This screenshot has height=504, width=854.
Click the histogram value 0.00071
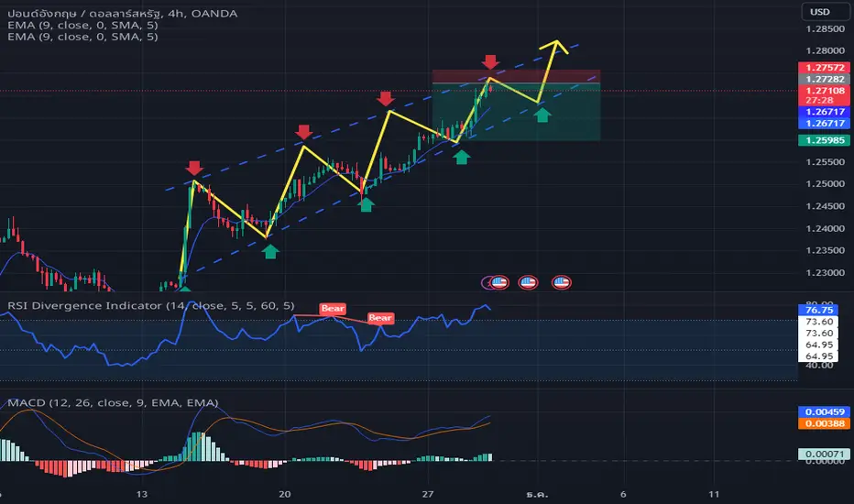pyautogui.click(x=824, y=454)
